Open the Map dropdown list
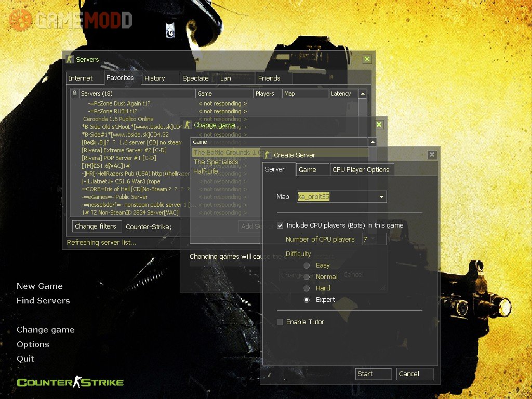 (381, 197)
